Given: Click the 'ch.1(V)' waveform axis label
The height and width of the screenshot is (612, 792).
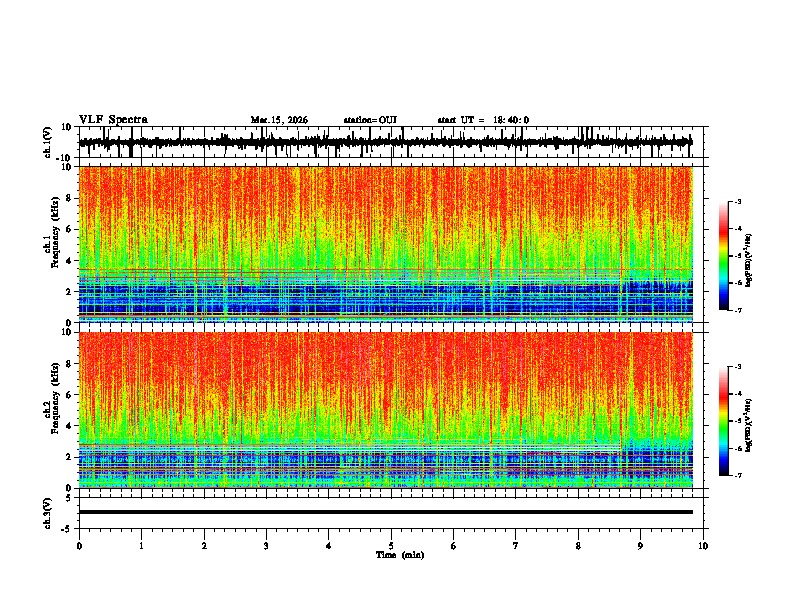Looking at the screenshot, I should click(x=48, y=142).
